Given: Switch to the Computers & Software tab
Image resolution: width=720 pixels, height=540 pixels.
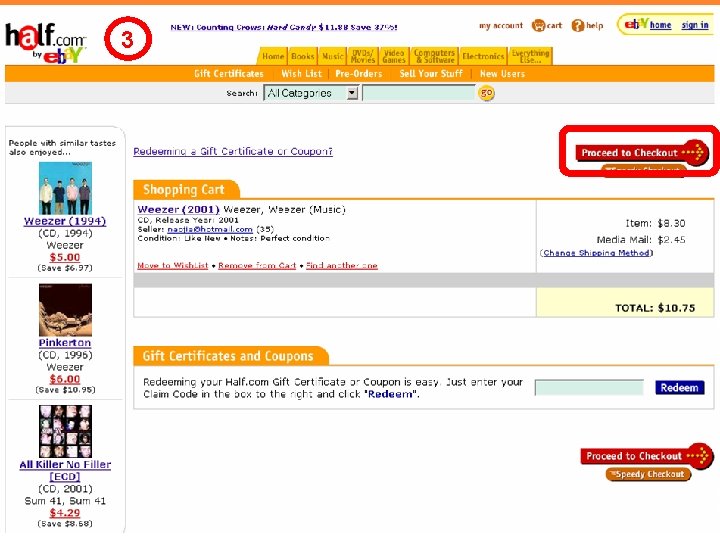Looking at the screenshot, I should (x=434, y=56).
